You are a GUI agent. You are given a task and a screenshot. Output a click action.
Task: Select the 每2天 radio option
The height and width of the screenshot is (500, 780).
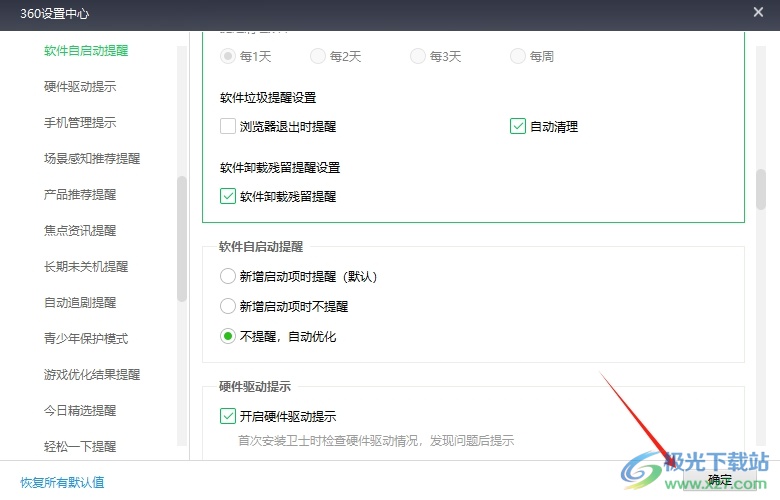[x=318, y=56]
